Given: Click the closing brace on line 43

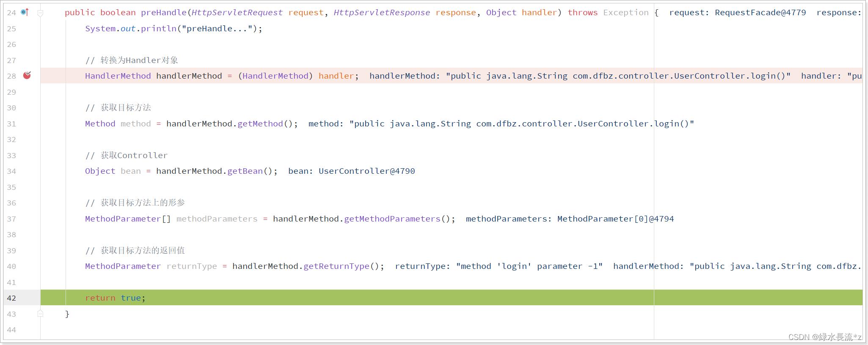Looking at the screenshot, I should 67,314.
